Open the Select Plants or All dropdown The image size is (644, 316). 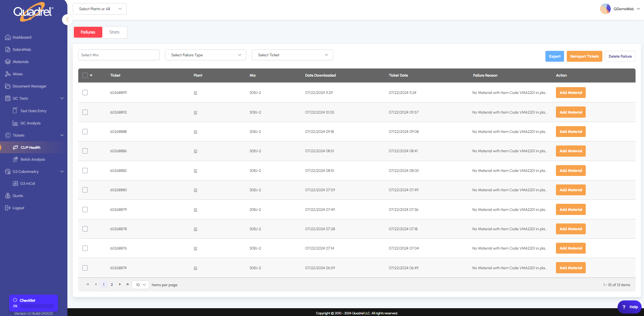100,9
